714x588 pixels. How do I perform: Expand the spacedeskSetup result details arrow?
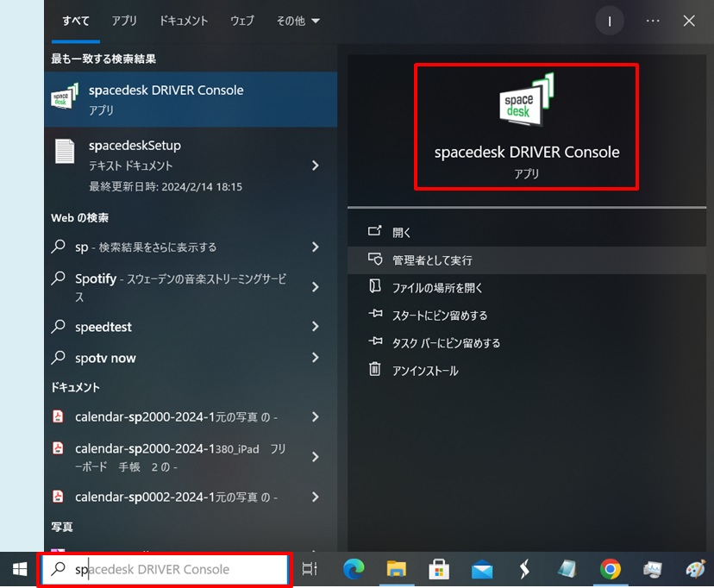(315, 166)
